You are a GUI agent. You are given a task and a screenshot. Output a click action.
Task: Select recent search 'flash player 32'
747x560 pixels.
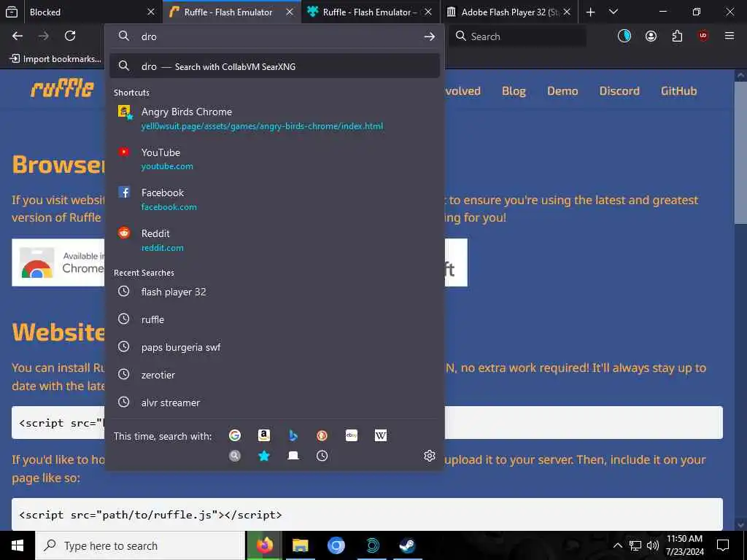click(274, 292)
